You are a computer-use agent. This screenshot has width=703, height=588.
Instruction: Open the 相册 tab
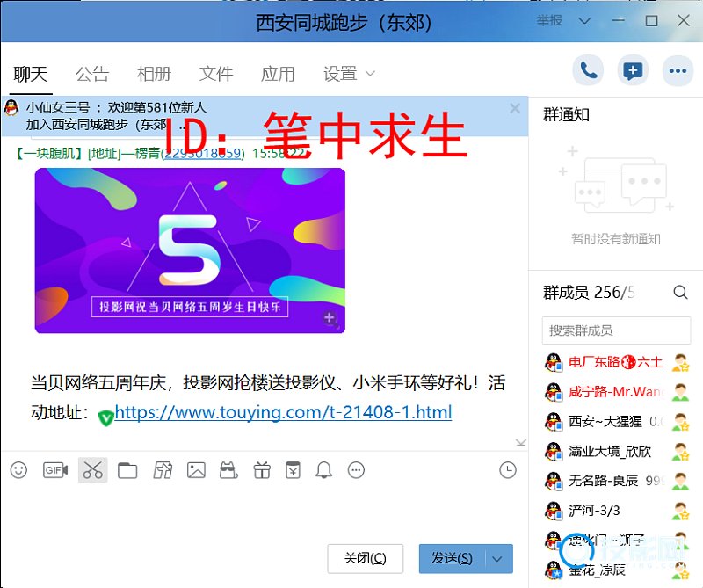[155, 74]
